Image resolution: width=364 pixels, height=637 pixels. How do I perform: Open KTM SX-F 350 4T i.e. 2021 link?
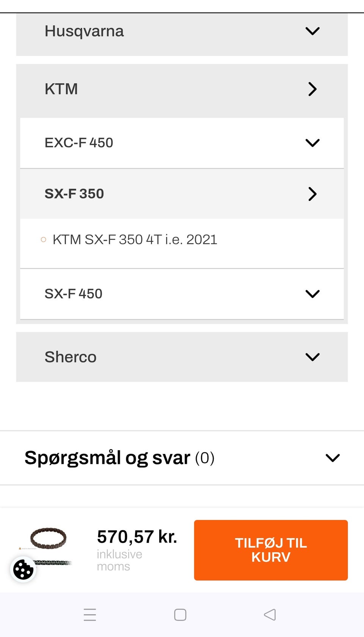pos(135,240)
